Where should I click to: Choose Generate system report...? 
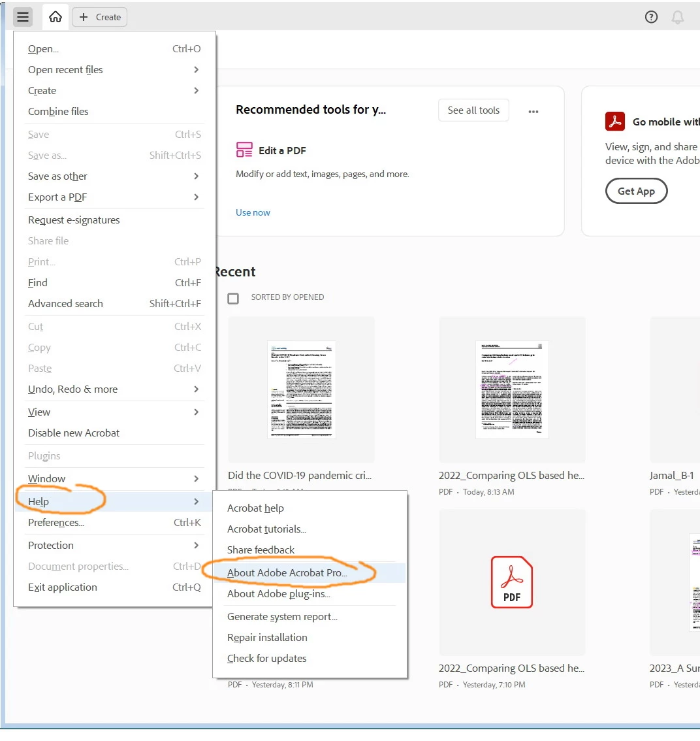[310, 617]
